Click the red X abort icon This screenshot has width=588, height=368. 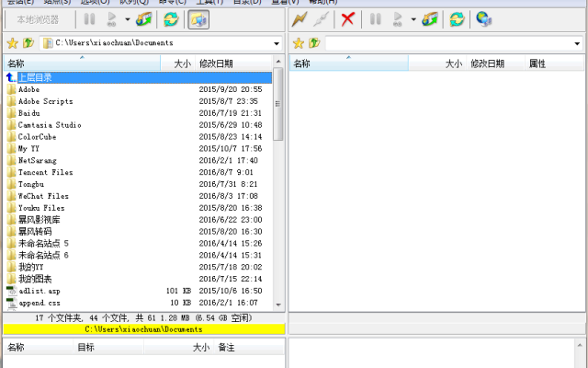click(x=347, y=18)
